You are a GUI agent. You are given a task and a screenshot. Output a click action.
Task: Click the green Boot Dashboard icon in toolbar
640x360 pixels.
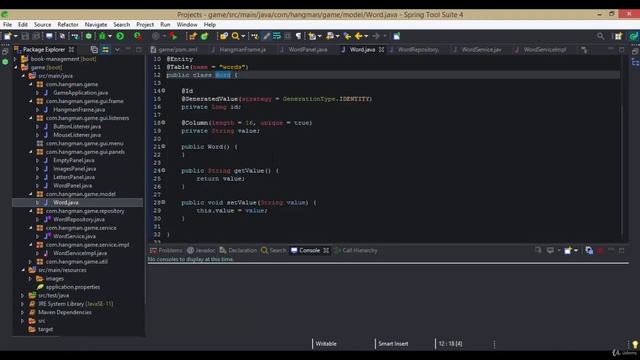(x=89, y=36)
